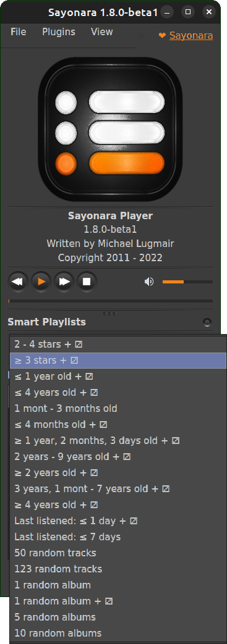Open the File menu
227x644 pixels.
18,32
